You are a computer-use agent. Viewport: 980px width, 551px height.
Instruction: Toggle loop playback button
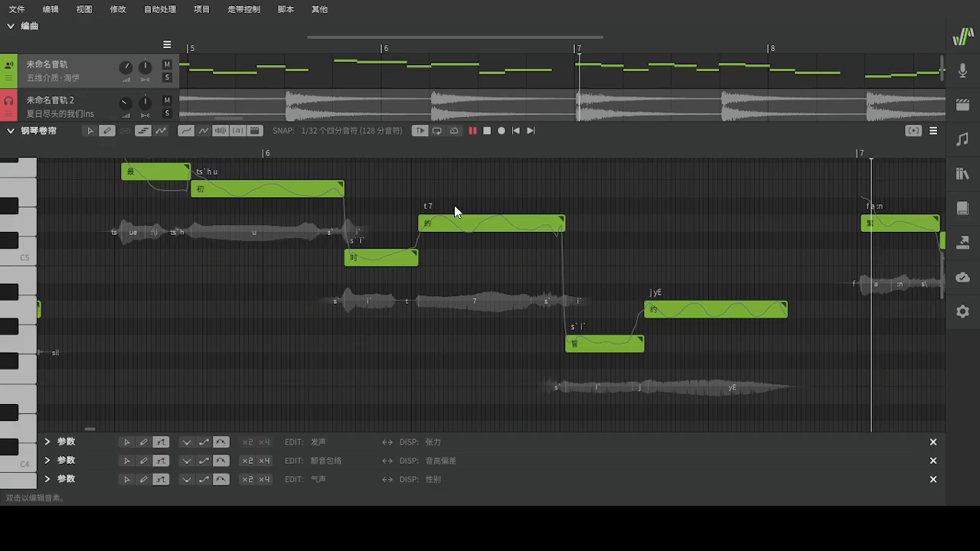coord(436,131)
